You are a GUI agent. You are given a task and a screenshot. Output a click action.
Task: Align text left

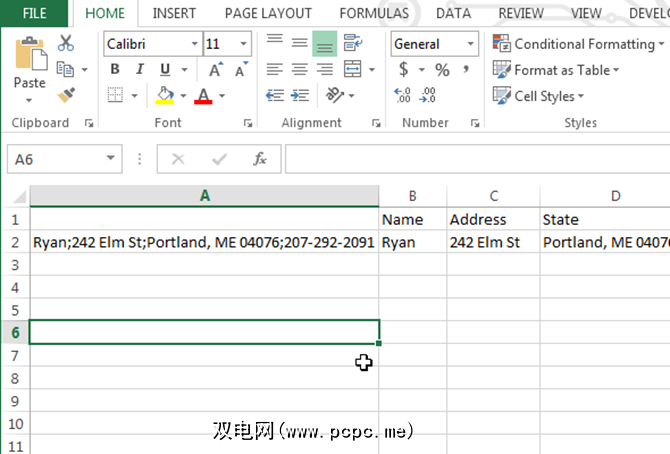click(275, 69)
